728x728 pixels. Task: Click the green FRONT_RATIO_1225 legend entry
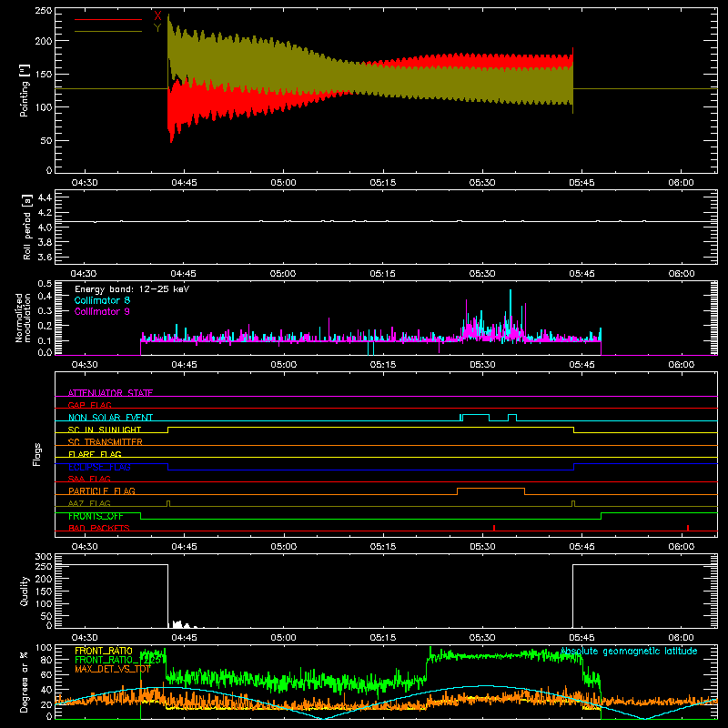[118, 660]
